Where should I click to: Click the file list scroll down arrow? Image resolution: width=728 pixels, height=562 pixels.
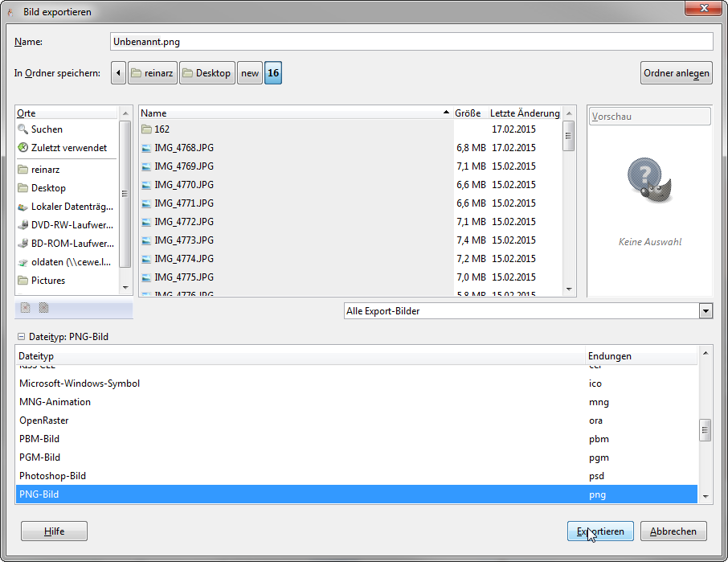[x=569, y=289]
